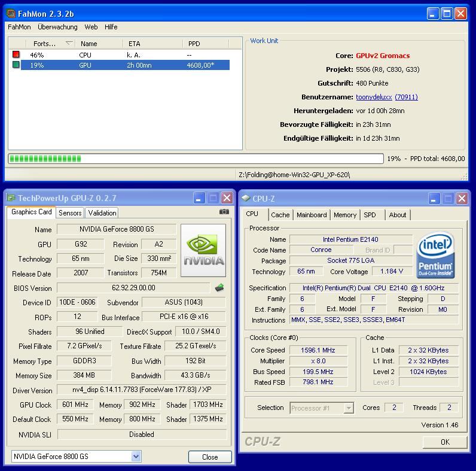
Task: Minimize the FahMon window
Action: click(432, 14)
